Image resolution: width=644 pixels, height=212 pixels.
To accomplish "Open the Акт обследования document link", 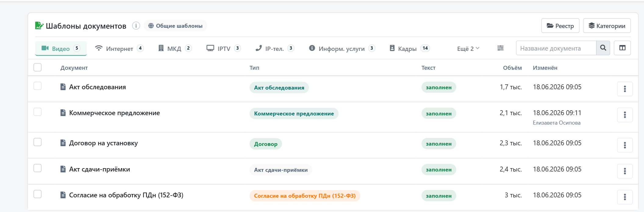I will point(98,87).
